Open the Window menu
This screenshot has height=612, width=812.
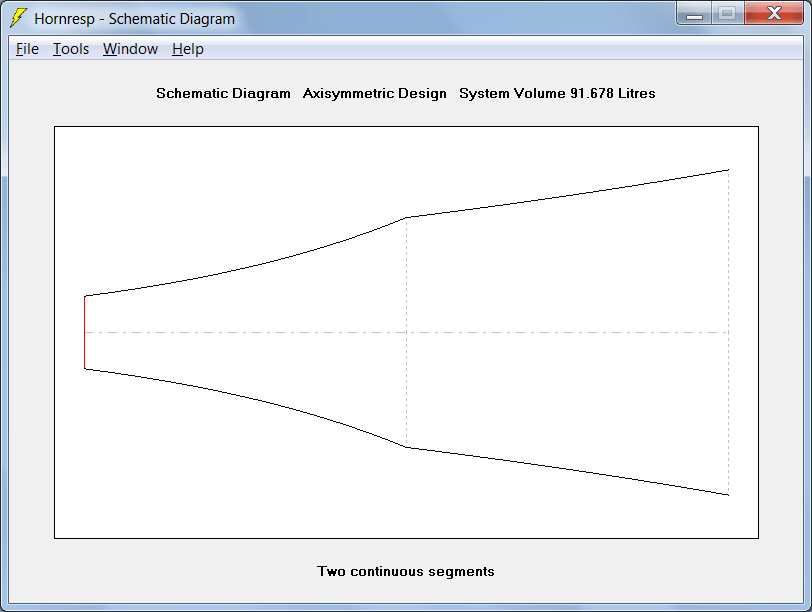pos(130,49)
